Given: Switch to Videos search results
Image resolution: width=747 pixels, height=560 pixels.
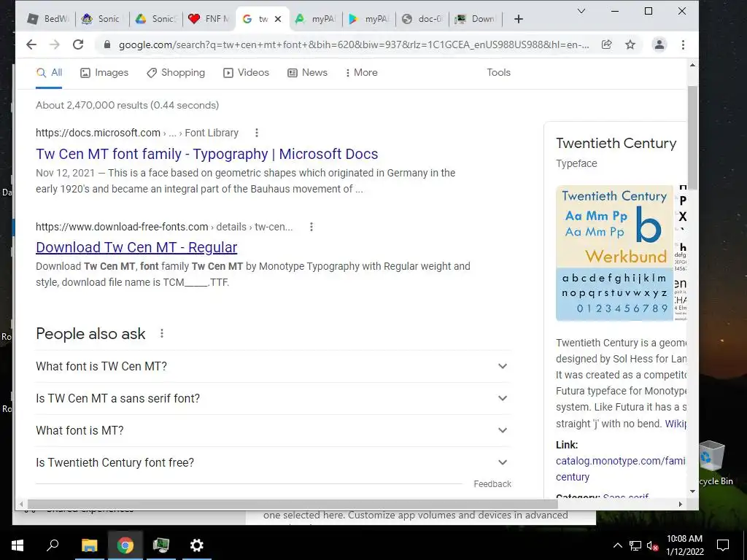Looking at the screenshot, I should pyautogui.click(x=247, y=73).
